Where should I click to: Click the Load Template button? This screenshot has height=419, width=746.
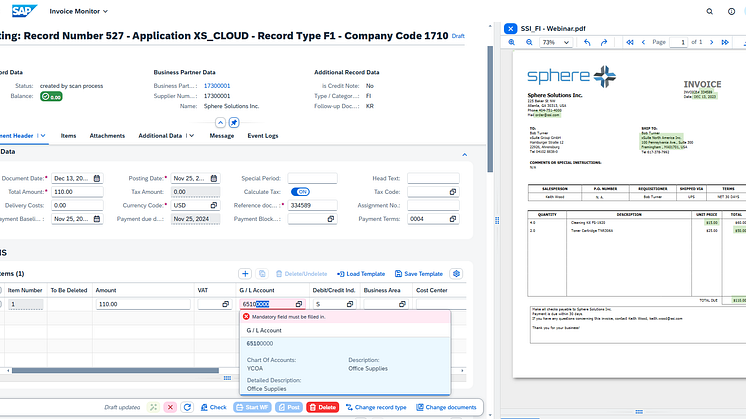click(x=361, y=273)
